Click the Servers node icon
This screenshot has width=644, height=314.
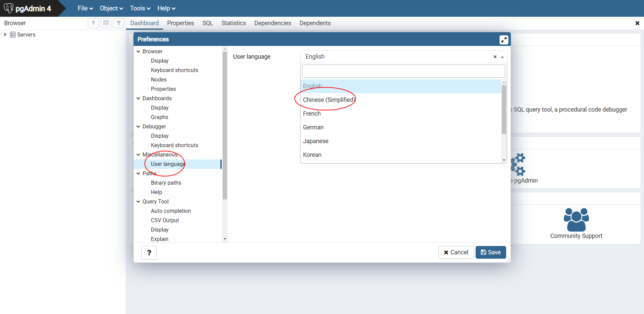(13, 35)
